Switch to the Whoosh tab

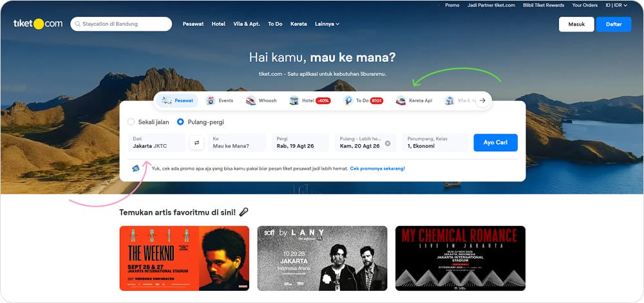coord(261,100)
